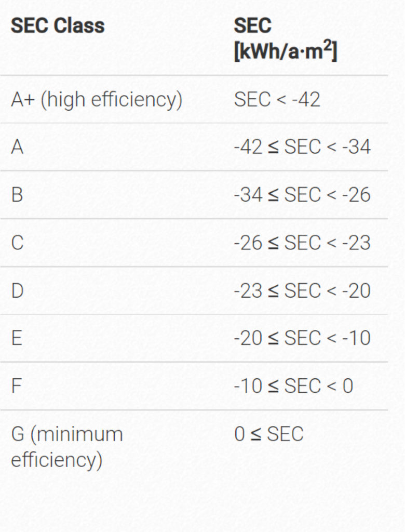405x532 pixels.
Task: Select the class E row label
Action: click(17, 338)
